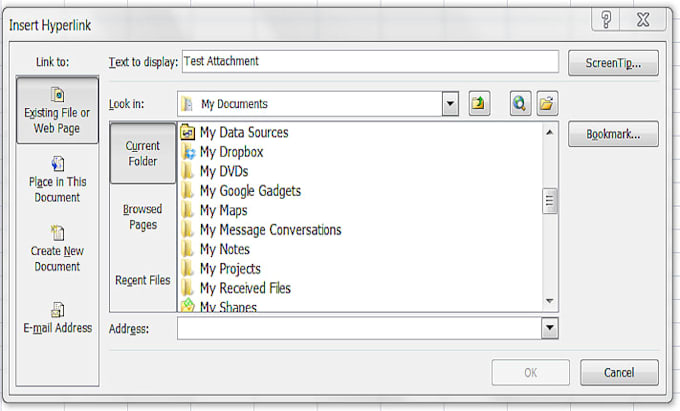Click the Browse for File folder icon

point(547,104)
